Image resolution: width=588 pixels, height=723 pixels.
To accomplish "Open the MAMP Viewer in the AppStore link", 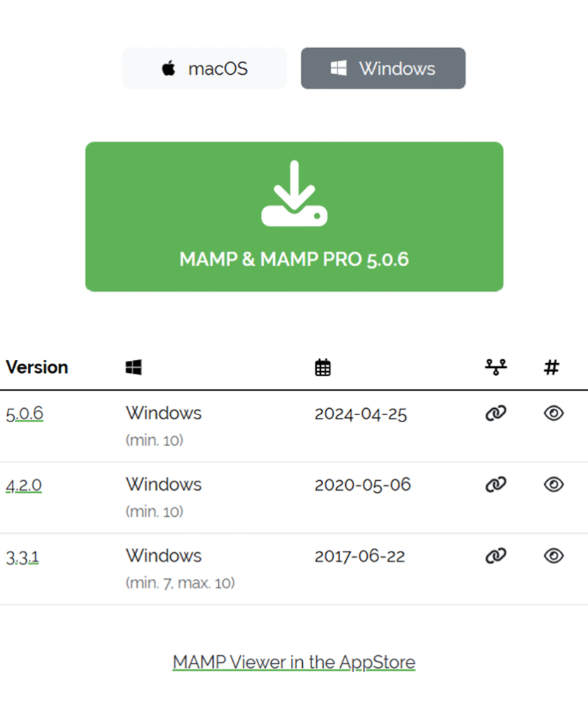I will [x=294, y=662].
